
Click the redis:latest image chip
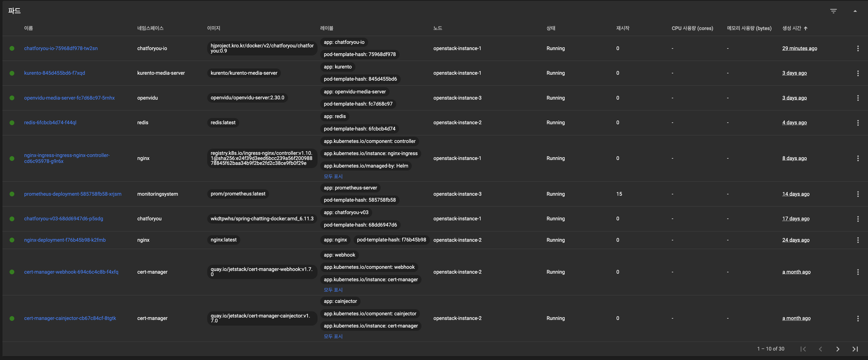pyautogui.click(x=223, y=123)
